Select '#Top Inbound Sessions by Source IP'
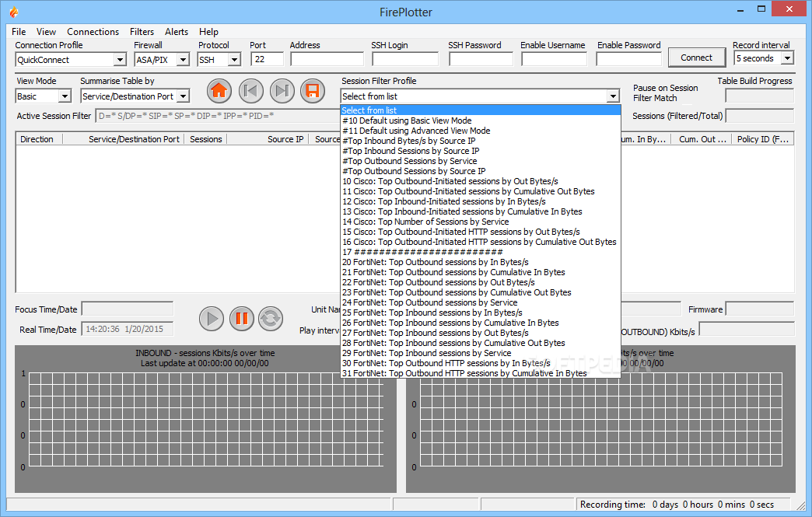 point(481,151)
